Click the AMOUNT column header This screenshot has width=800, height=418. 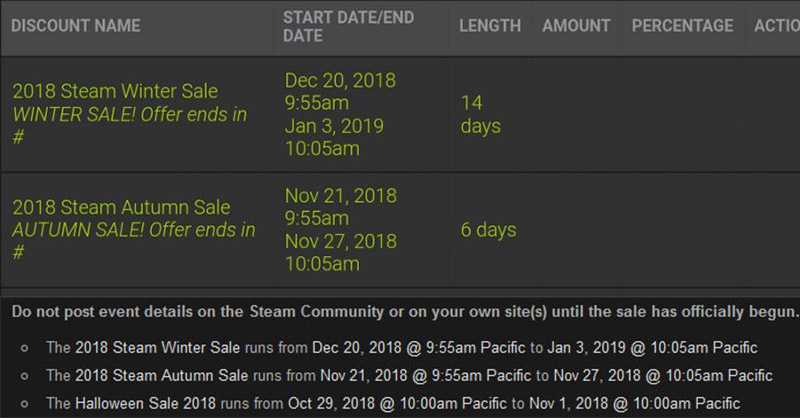(x=576, y=26)
